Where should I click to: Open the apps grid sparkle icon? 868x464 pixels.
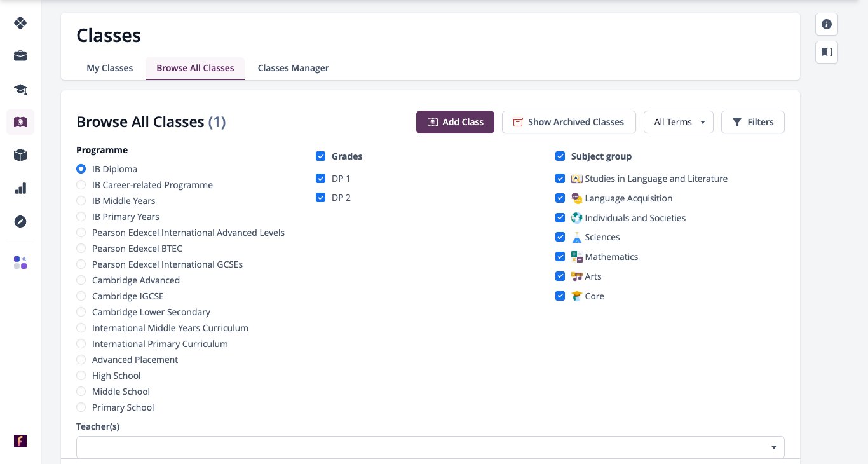tap(20, 263)
